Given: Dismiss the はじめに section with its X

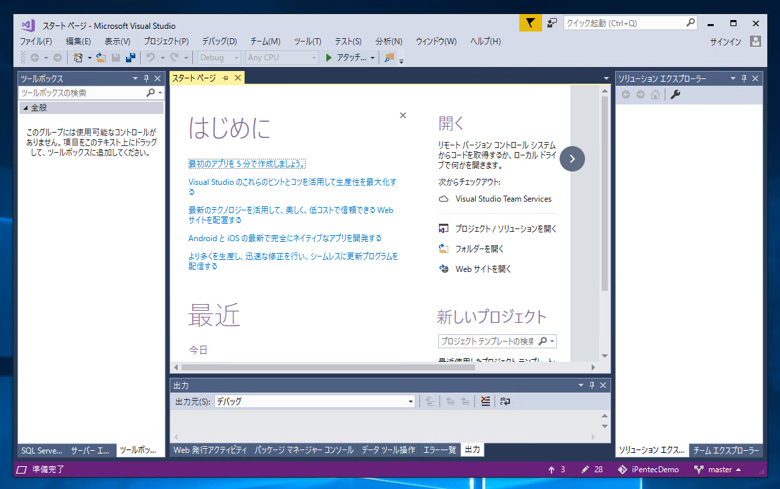Looking at the screenshot, I should point(403,115).
